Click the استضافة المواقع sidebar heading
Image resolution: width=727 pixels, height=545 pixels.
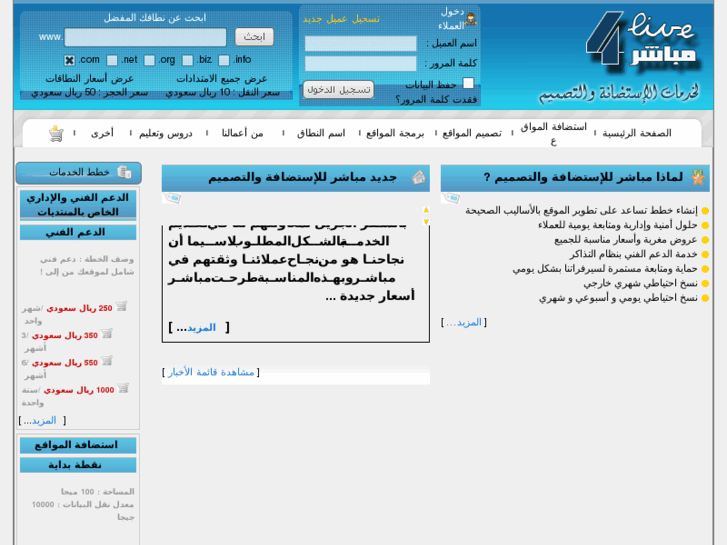pyautogui.click(x=78, y=445)
